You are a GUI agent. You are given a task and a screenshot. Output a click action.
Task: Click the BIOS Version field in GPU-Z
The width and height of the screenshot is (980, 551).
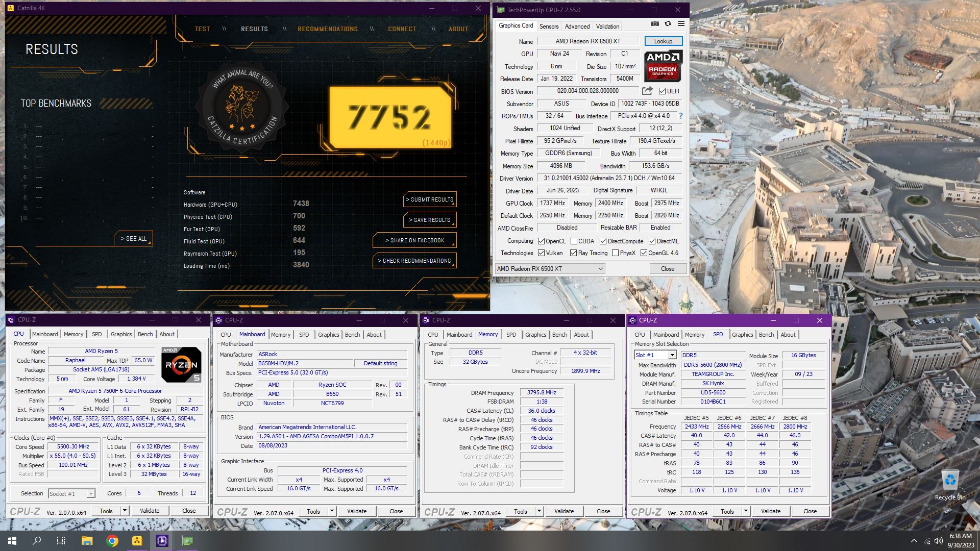click(x=587, y=91)
